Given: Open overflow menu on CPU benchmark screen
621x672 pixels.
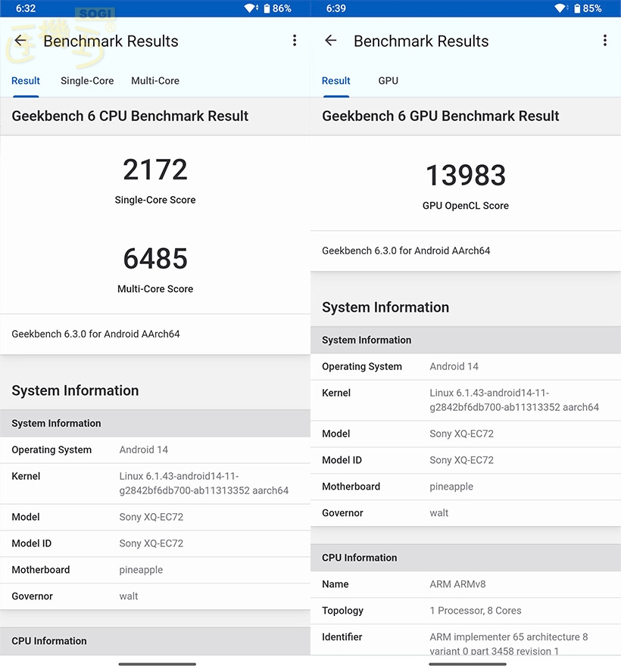Looking at the screenshot, I should 295,41.
